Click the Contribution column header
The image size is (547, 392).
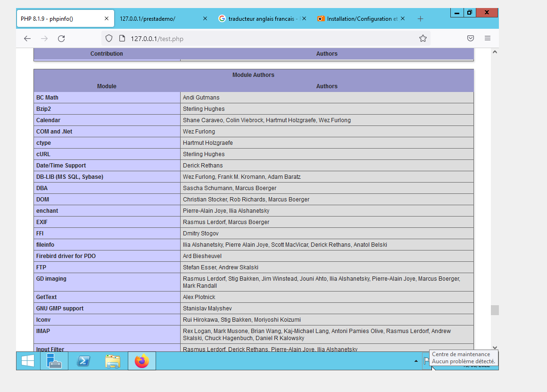coord(107,54)
